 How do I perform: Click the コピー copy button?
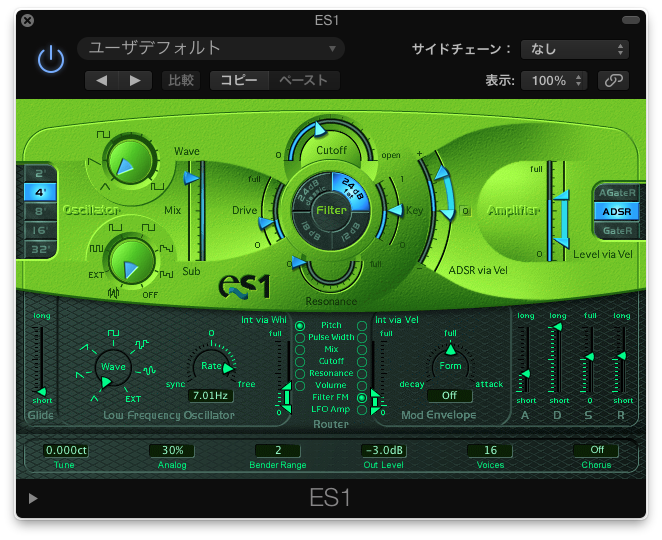tap(239, 80)
